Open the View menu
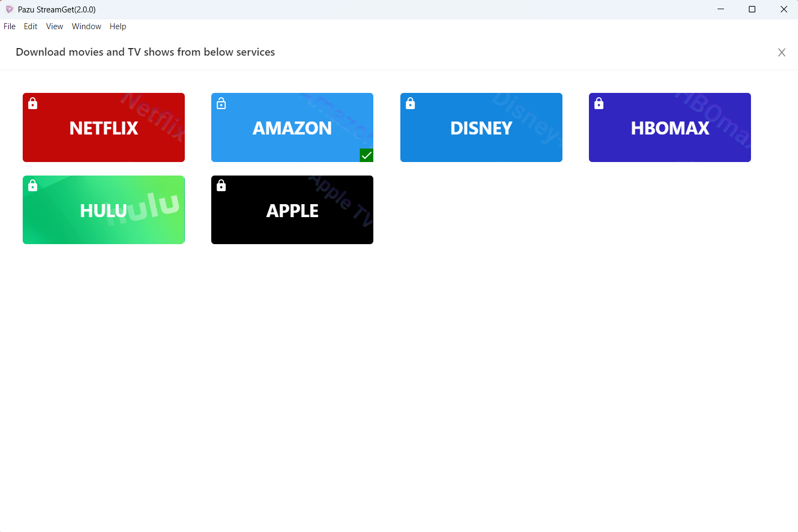Screen dimensions: 798x532 click(55, 26)
